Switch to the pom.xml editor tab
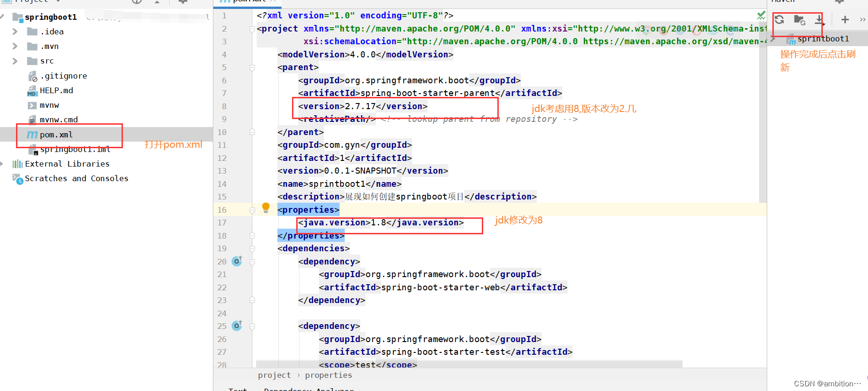This screenshot has height=391, width=868. coord(248,2)
